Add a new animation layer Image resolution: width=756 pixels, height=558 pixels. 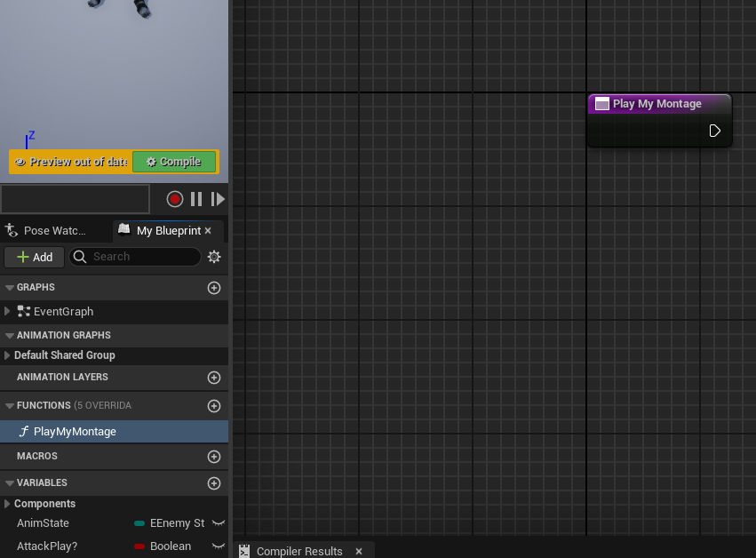[x=214, y=378]
